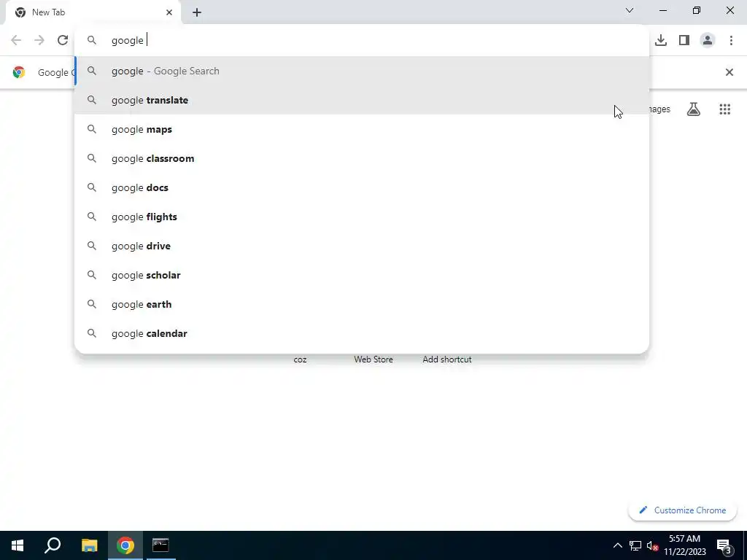Viewport: 747px width, 560px height.
Task: Open File Explorer from taskbar
Action: (89, 545)
